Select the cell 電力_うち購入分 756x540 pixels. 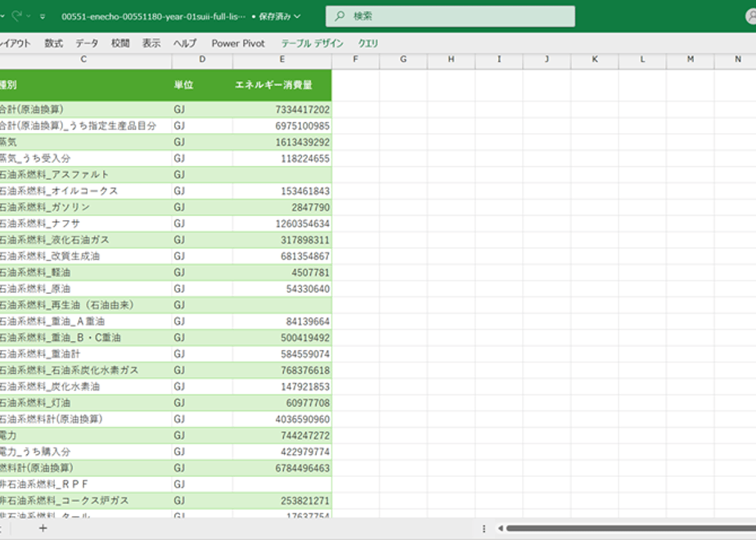click(85, 452)
